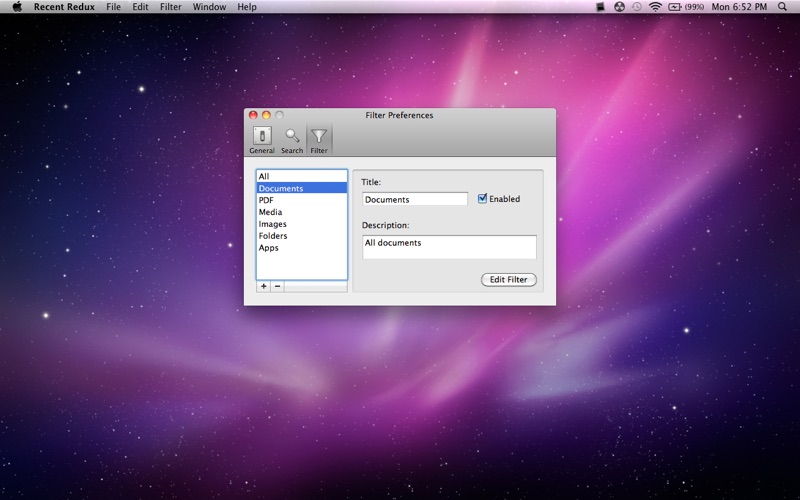Viewport: 800px width, 500px height.
Task: Open Spotlight search magnifier icon
Action: pyautogui.click(x=782, y=7)
